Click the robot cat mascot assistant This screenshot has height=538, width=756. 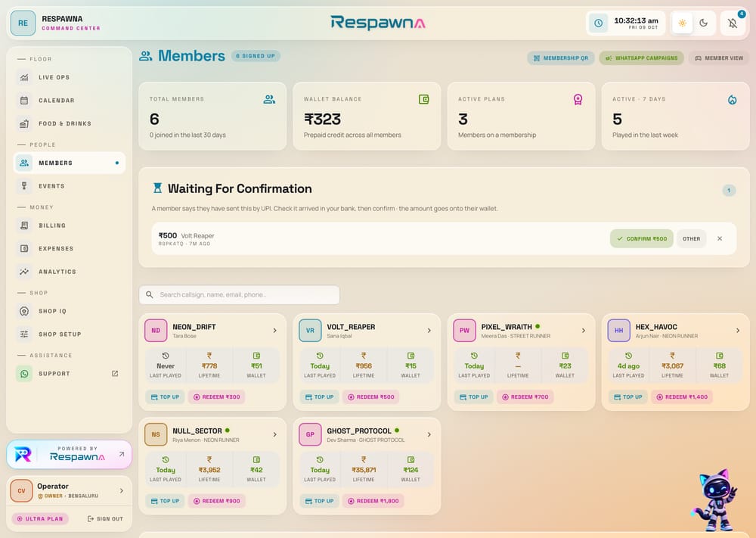pos(715,500)
